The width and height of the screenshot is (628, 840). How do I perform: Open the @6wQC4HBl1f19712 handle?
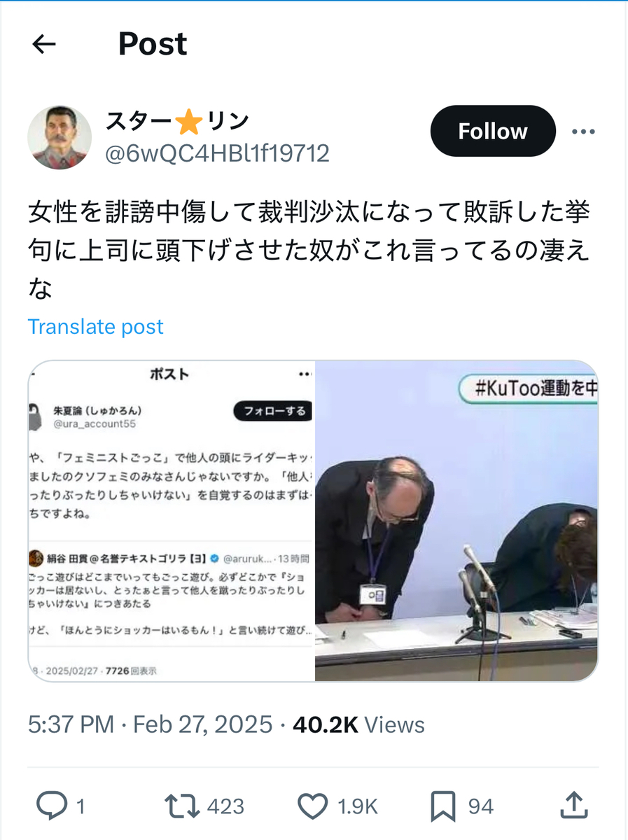coord(217,153)
